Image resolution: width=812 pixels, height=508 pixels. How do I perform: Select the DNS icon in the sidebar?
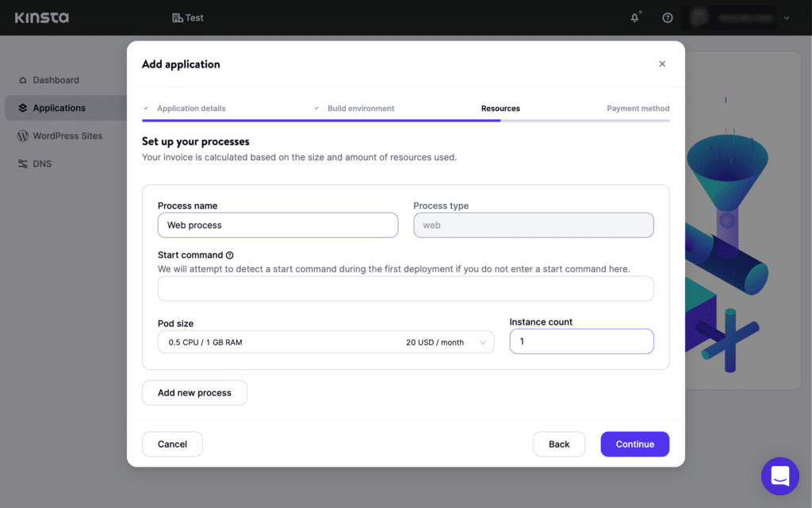(x=25, y=164)
